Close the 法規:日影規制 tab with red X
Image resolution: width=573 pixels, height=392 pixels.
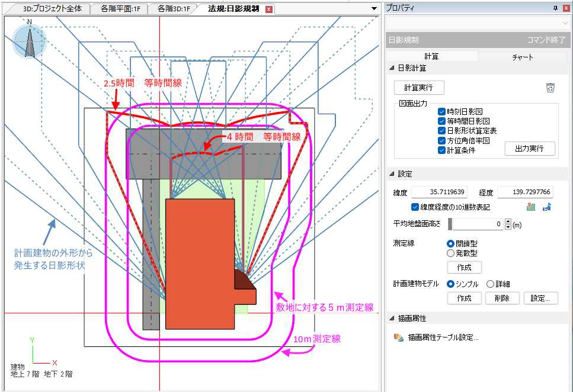(269, 9)
